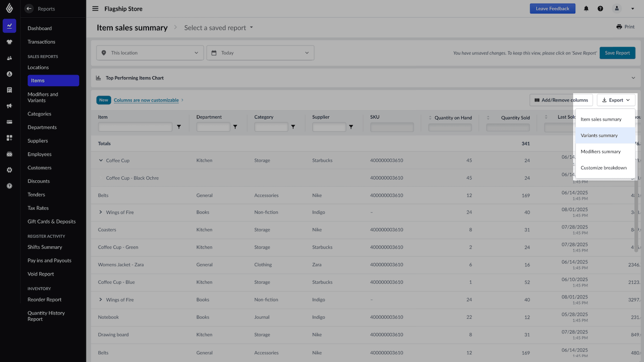
Task: Open the Select a saved report dropdown
Action: coord(218,28)
